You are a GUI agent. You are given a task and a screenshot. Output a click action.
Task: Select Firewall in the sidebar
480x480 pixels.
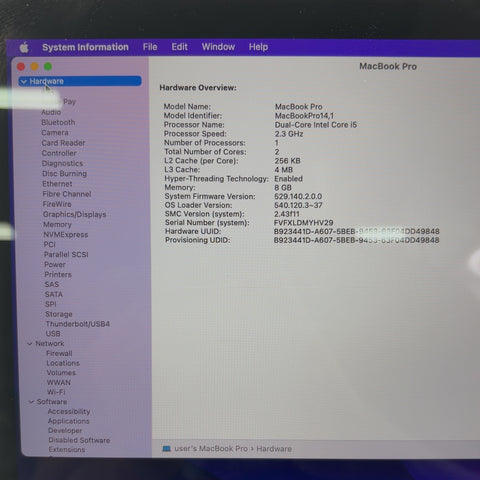tap(59, 353)
